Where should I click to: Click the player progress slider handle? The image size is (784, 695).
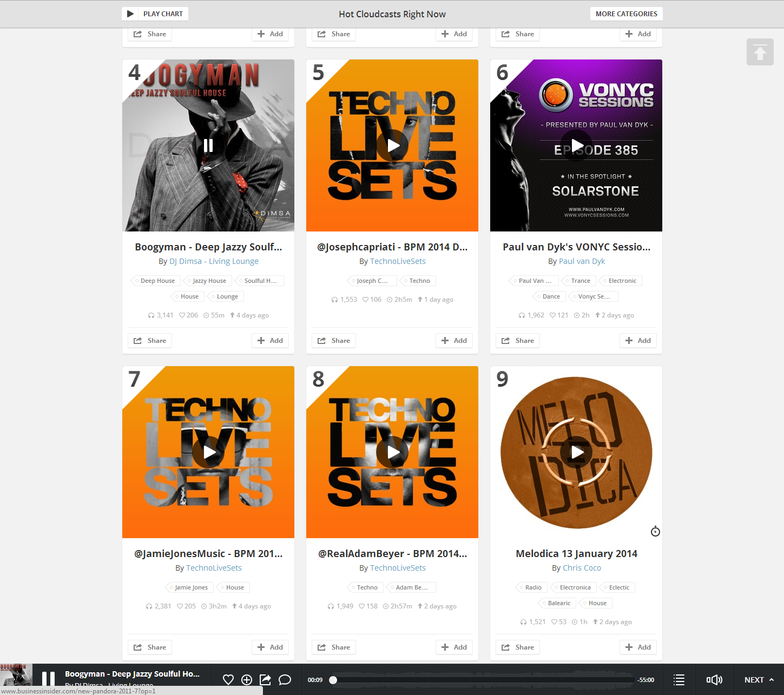pos(333,680)
